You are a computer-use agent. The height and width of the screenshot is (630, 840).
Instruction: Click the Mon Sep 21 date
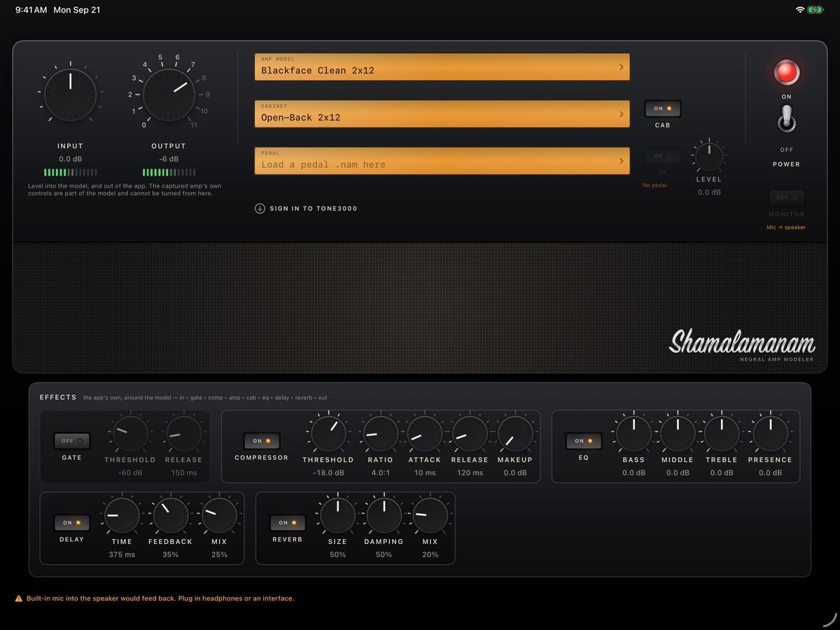click(77, 10)
